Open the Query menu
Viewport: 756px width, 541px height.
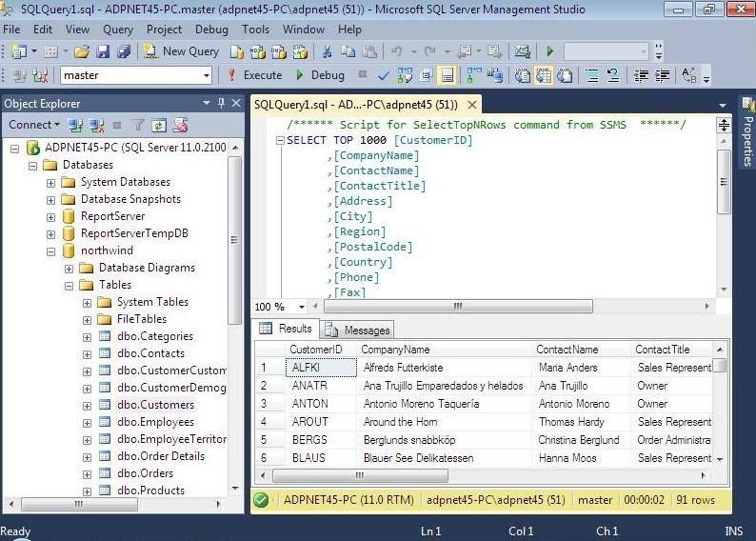click(x=118, y=30)
